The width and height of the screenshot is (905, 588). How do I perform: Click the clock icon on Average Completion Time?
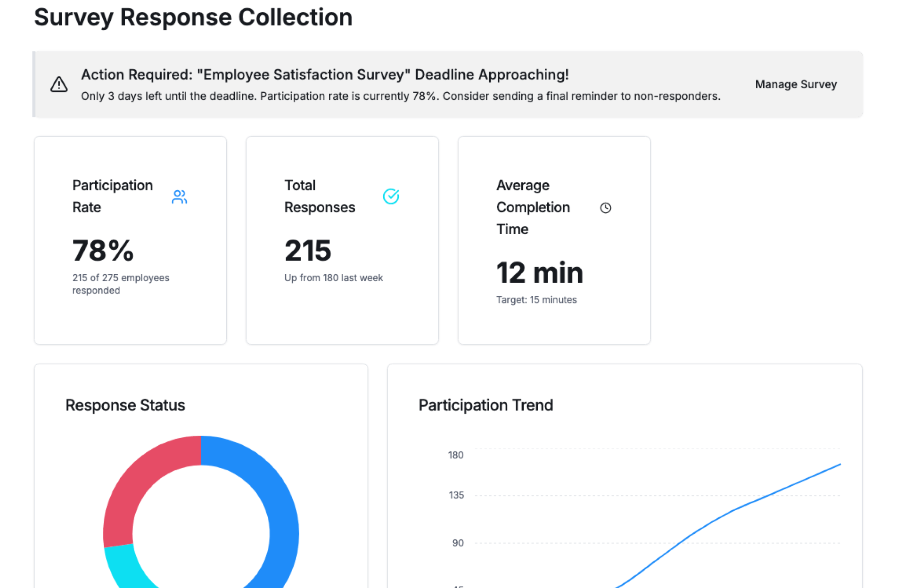pyautogui.click(x=605, y=208)
